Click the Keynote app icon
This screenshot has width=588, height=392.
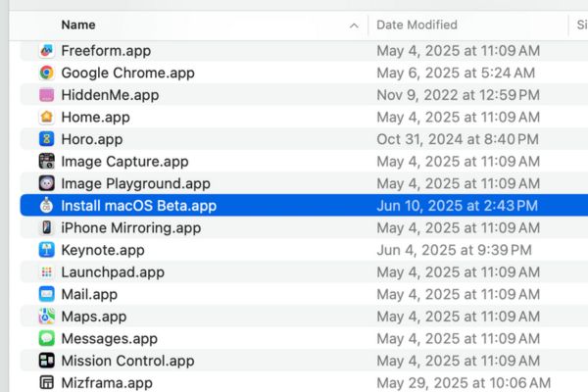(x=46, y=250)
